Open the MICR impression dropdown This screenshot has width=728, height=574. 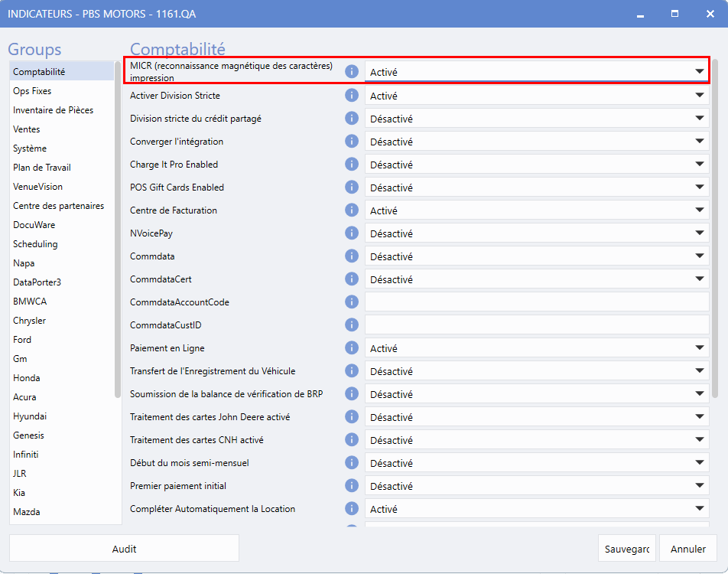pos(537,72)
